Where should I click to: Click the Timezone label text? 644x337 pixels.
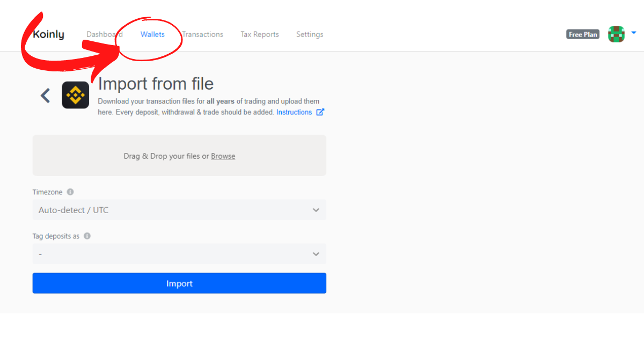[48, 192]
